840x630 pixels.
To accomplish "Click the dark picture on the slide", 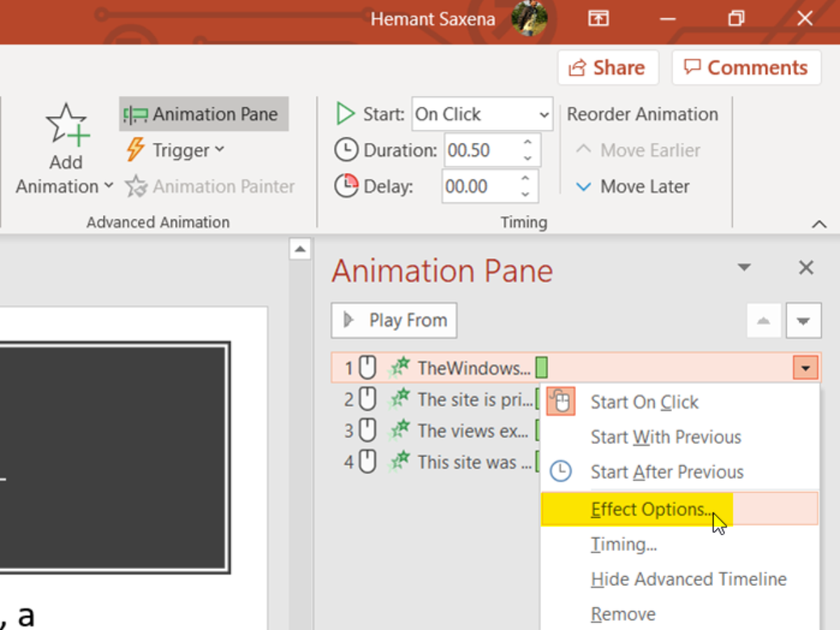I will click(x=114, y=457).
